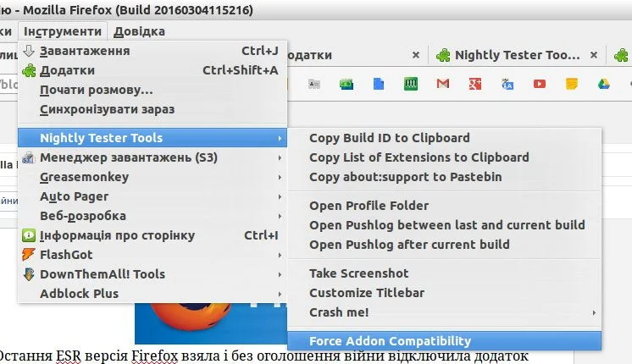632x364 pixels.
Task: Expand Greasemonkey submenu arrow
Action: (x=280, y=177)
